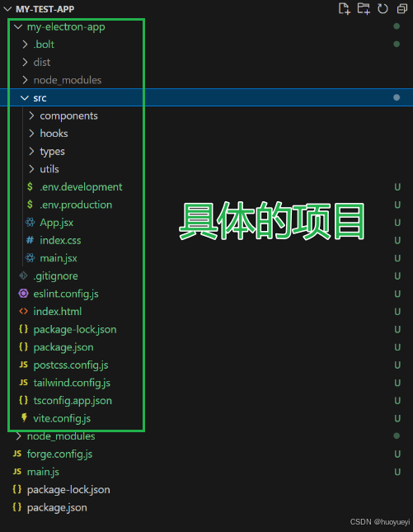
Task: Expand the hooks folder chevron
Action: coord(31,134)
